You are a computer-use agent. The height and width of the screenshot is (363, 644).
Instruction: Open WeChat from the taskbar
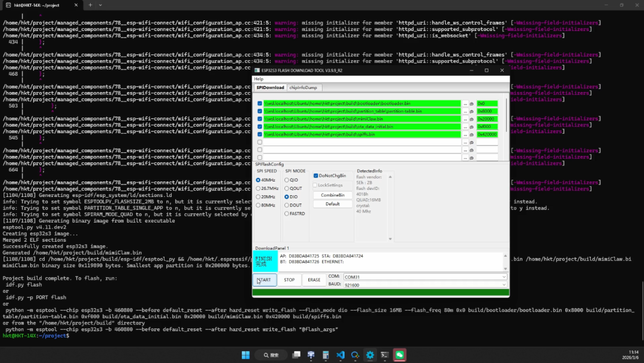click(x=400, y=355)
